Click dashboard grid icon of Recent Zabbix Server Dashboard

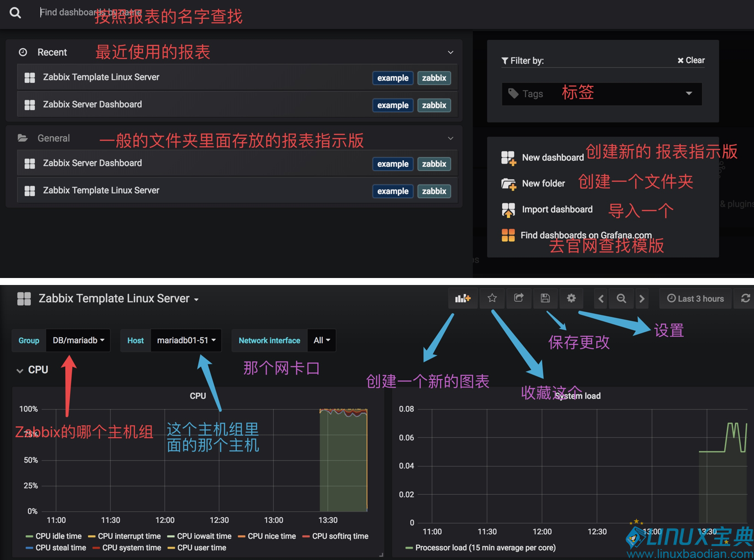[x=30, y=105]
